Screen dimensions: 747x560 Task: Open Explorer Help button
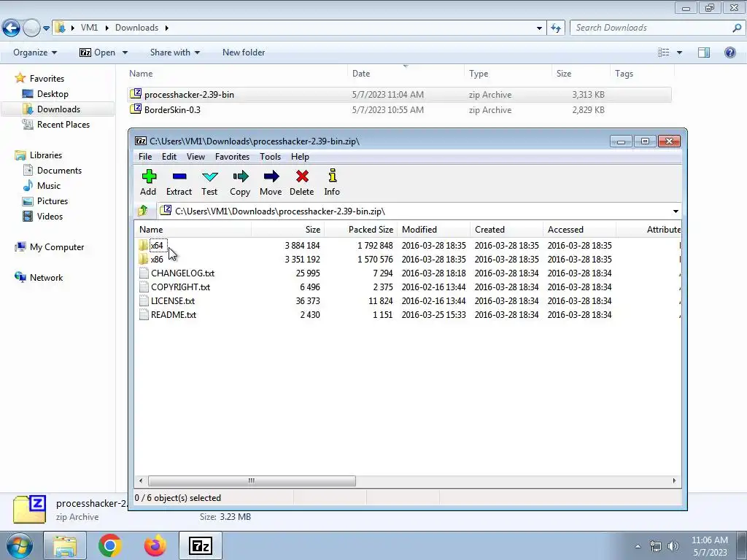pos(729,52)
